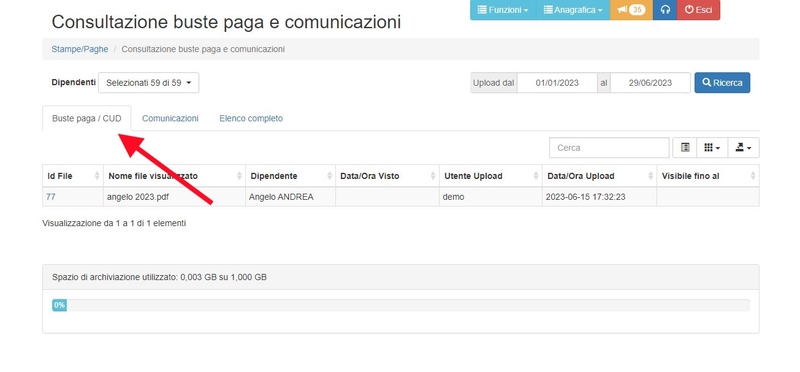Click the Angelo ANDREA cell
Screen dimensions: 800x372
tap(290, 196)
